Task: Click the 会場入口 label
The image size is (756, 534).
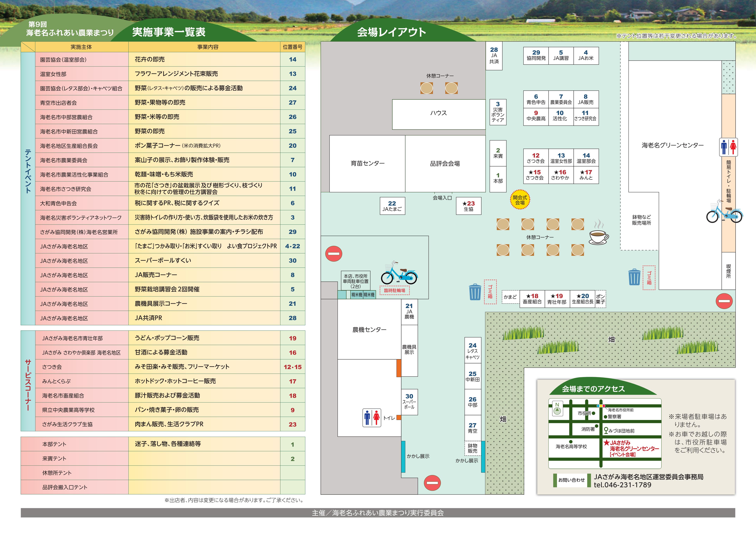Action: [x=442, y=198]
